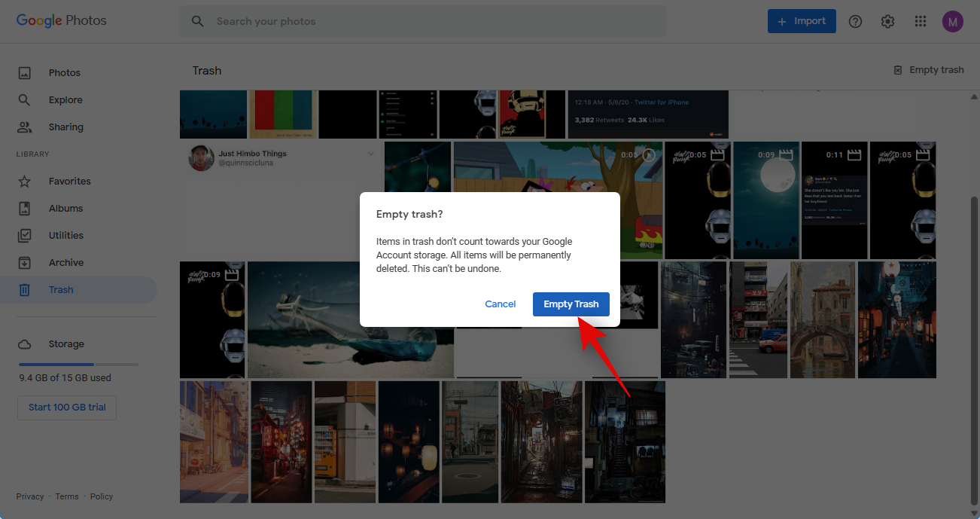Image resolution: width=980 pixels, height=519 pixels.
Task: Open the Google apps grid icon
Action: (920, 21)
